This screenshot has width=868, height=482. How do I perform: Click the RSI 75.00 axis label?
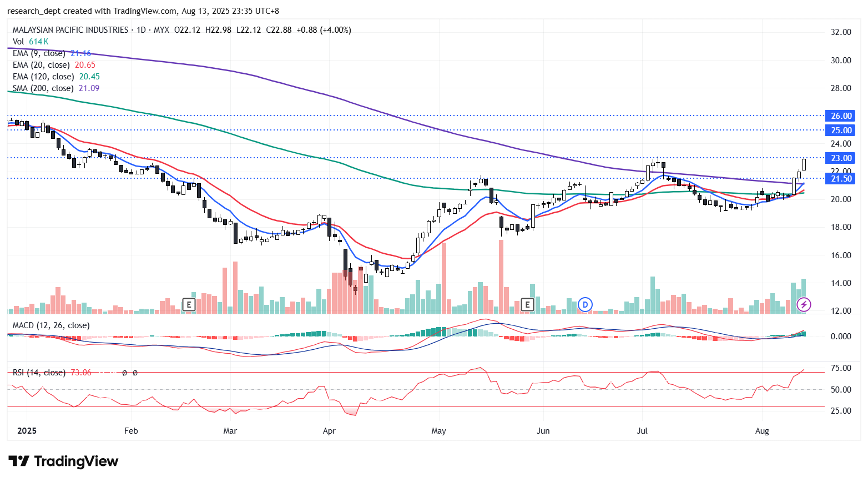[841, 368]
